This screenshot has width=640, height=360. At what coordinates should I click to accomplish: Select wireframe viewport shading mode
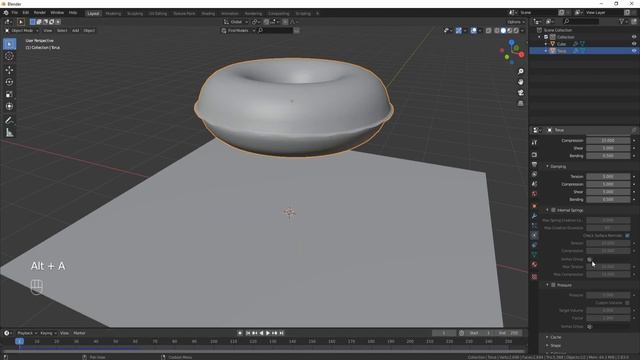496,31
